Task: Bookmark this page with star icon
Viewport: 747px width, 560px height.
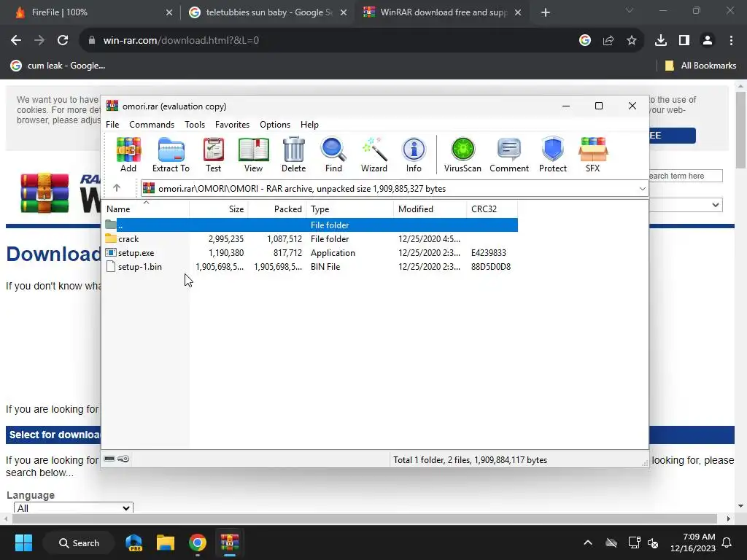Action: pos(632,41)
